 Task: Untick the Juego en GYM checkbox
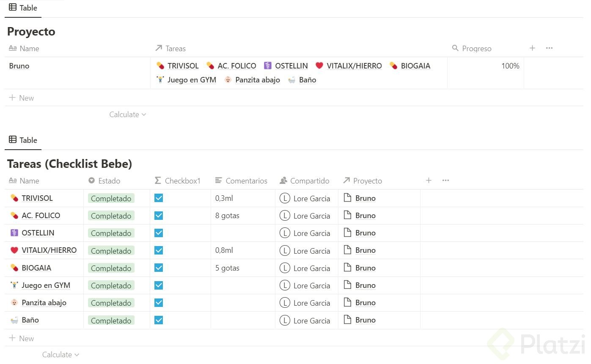(159, 285)
